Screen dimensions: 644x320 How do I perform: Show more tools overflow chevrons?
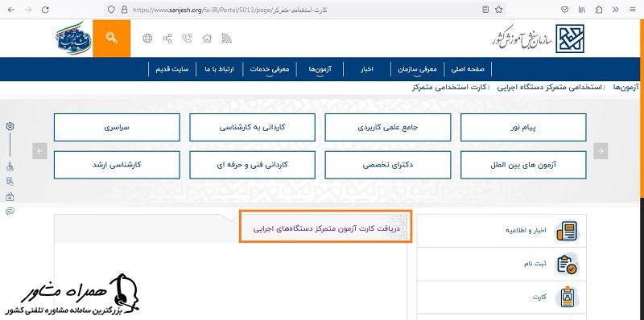615,10
